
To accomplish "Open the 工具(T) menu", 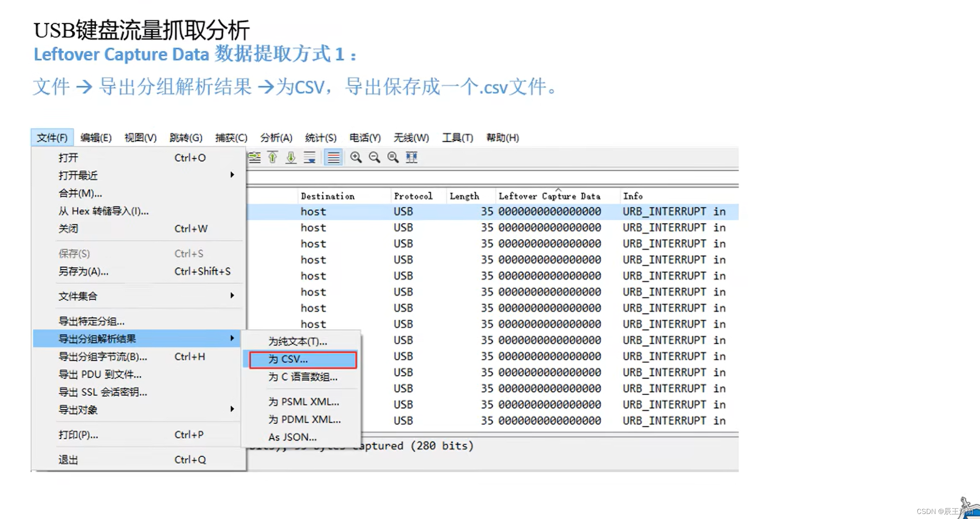I will [x=458, y=137].
